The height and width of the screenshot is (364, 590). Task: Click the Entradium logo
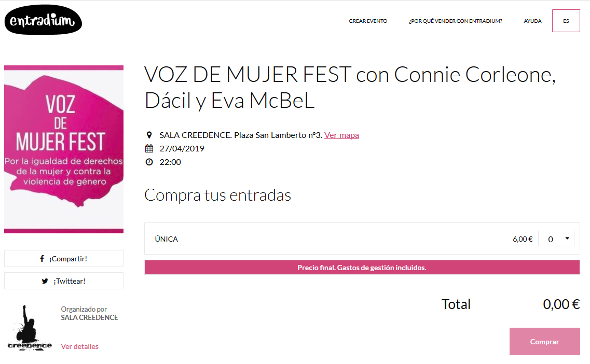43,20
